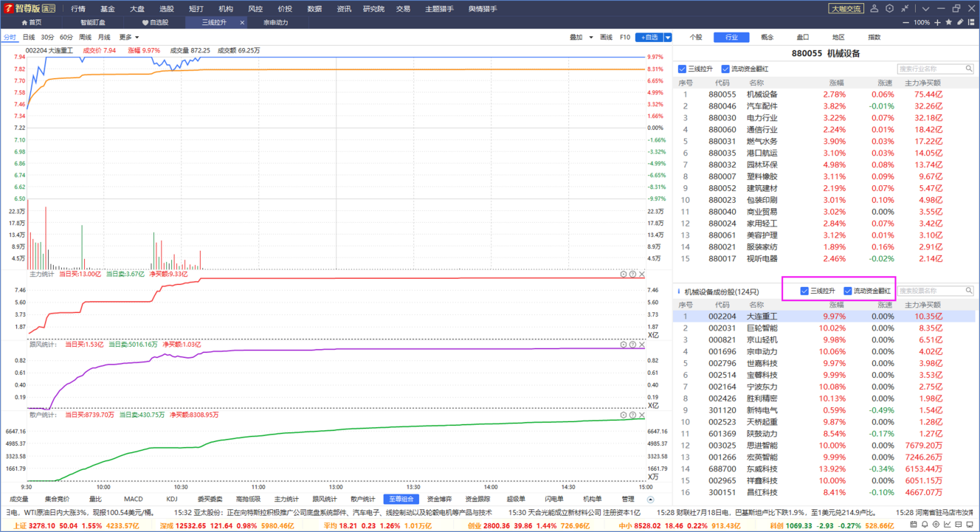Click the star favorites icon near zoom
980x532 pixels.
[950, 23]
